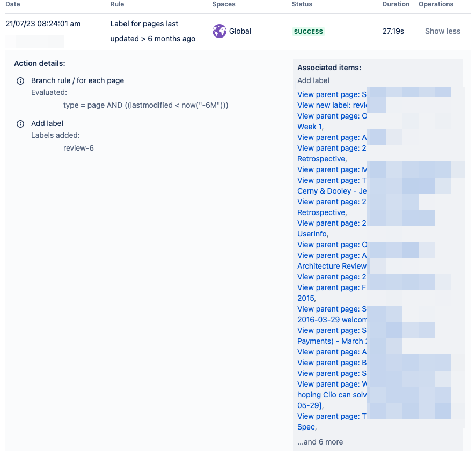Viewport: 476px width, 451px height.
Task: Click the 'Evaluated:' text
Action: click(49, 92)
